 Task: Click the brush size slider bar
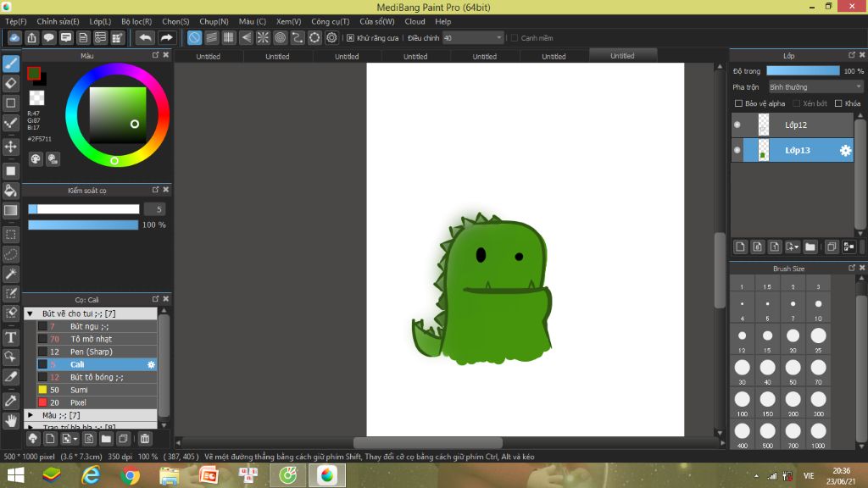84,209
